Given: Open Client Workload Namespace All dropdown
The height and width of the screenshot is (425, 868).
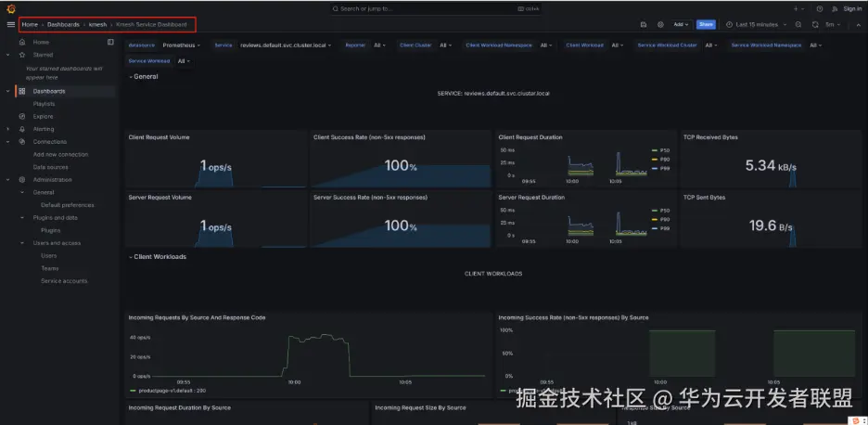Looking at the screenshot, I should 546,45.
